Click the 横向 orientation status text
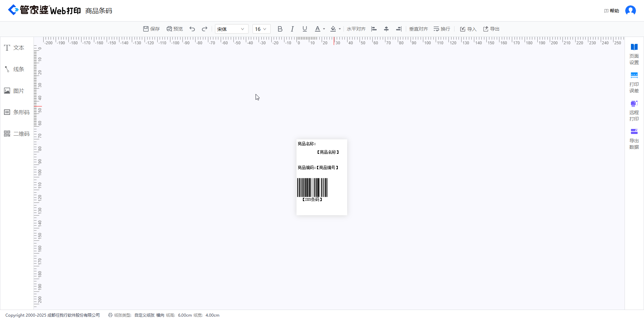644x320 pixels. 160,315
